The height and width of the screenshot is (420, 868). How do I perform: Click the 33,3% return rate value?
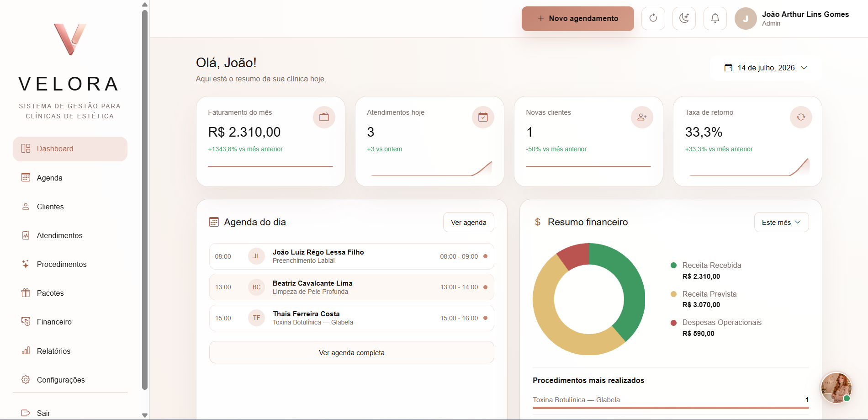click(704, 132)
